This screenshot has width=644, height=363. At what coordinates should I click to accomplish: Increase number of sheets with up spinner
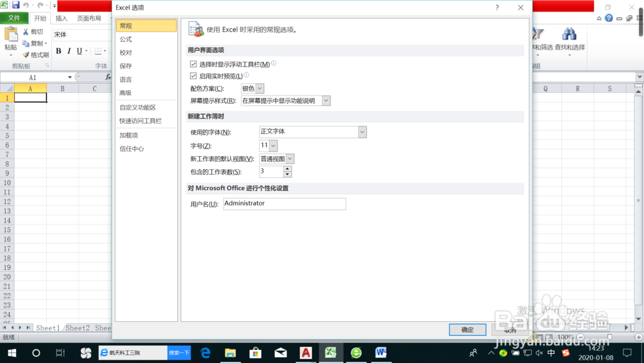pyautogui.click(x=287, y=168)
